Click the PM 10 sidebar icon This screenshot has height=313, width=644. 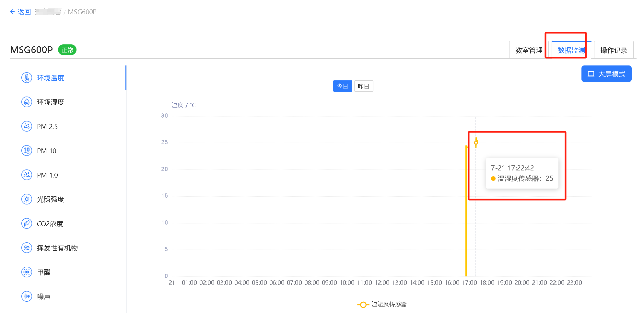pos(27,151)
